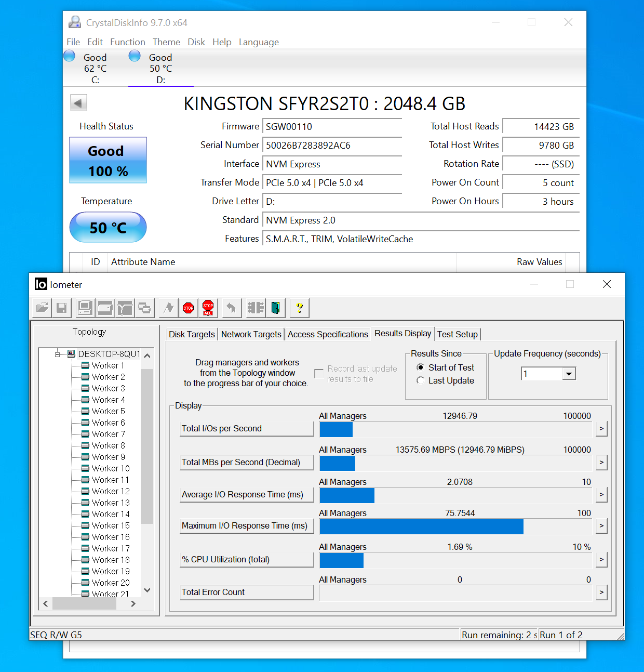Click the Exit door icon in Iometer
The height and width of the screenshot is (672, 644).
(x=276, y=308)
